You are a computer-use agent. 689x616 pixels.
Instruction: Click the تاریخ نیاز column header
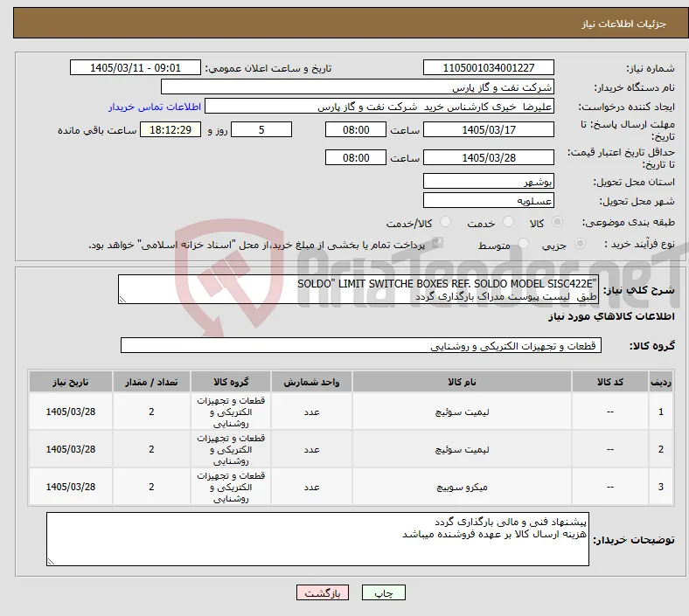71,382
